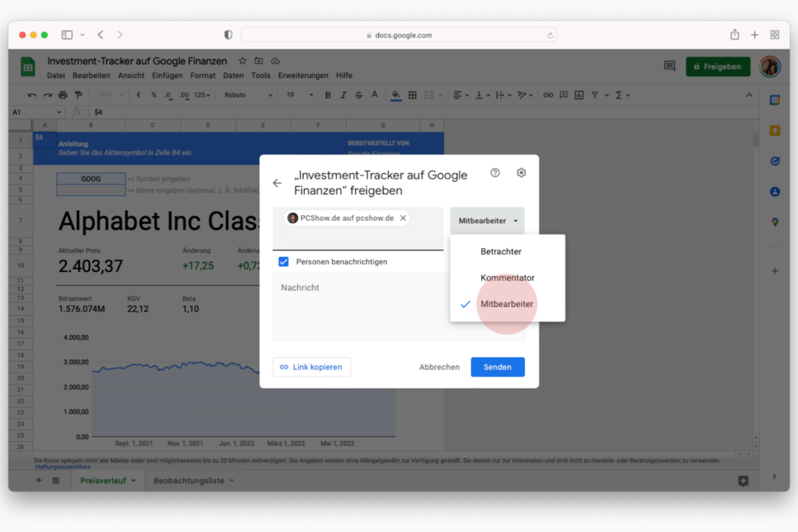Click Abbrechen to cancel sharing
798x532 pixels.
439,367
